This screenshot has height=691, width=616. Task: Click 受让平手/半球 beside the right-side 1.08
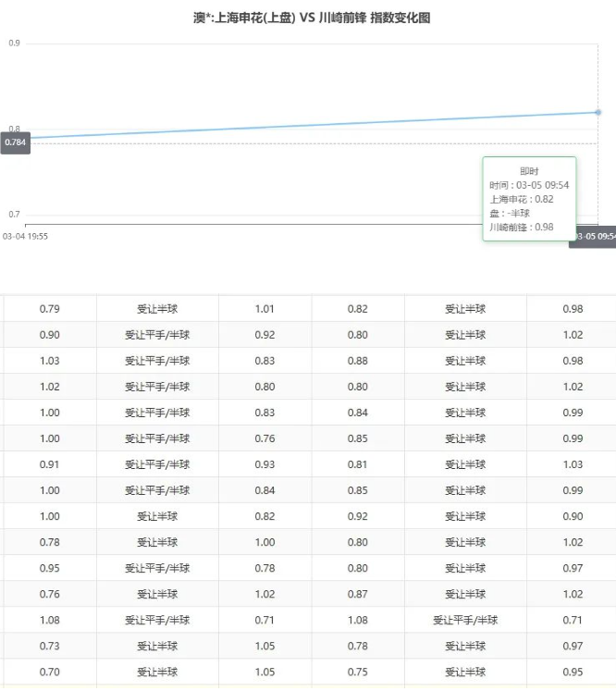[465, 620]
